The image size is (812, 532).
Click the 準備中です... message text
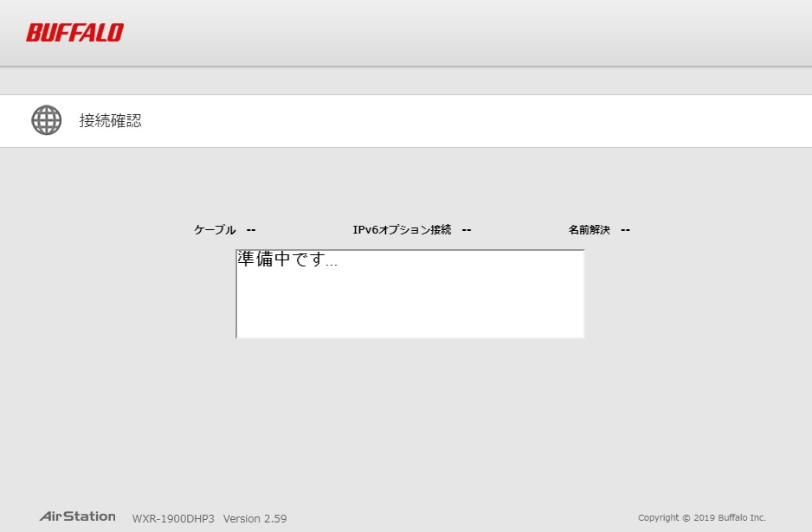(287, 260)
